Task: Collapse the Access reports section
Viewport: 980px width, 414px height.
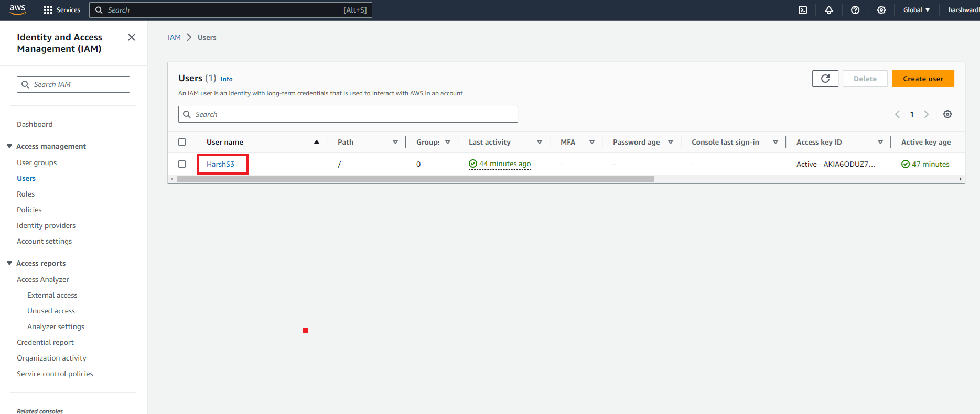Action: 9,263
